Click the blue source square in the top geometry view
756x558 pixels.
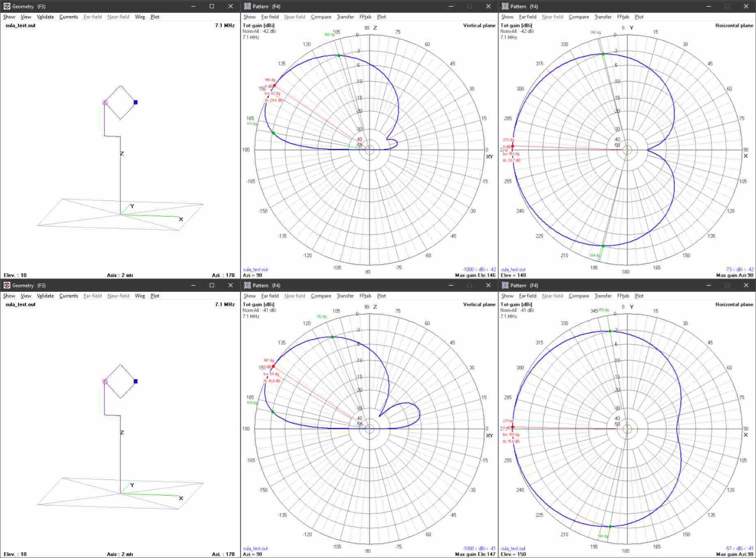[x=136, y=102]
